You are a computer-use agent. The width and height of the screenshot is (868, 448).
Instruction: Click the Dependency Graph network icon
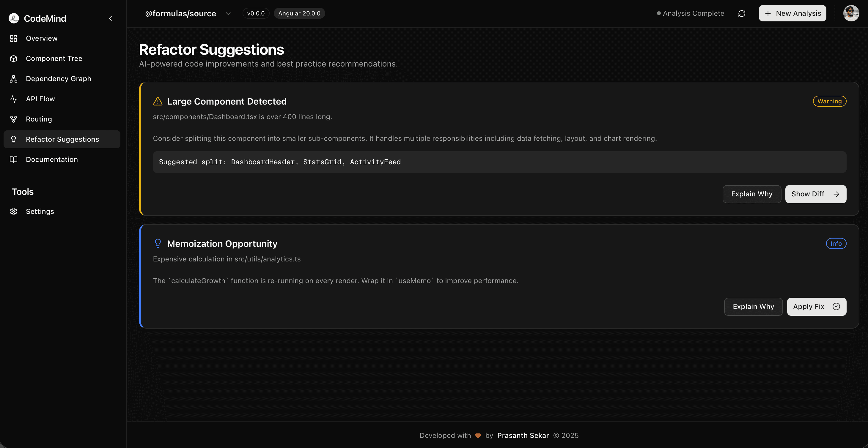coord(13,79)
